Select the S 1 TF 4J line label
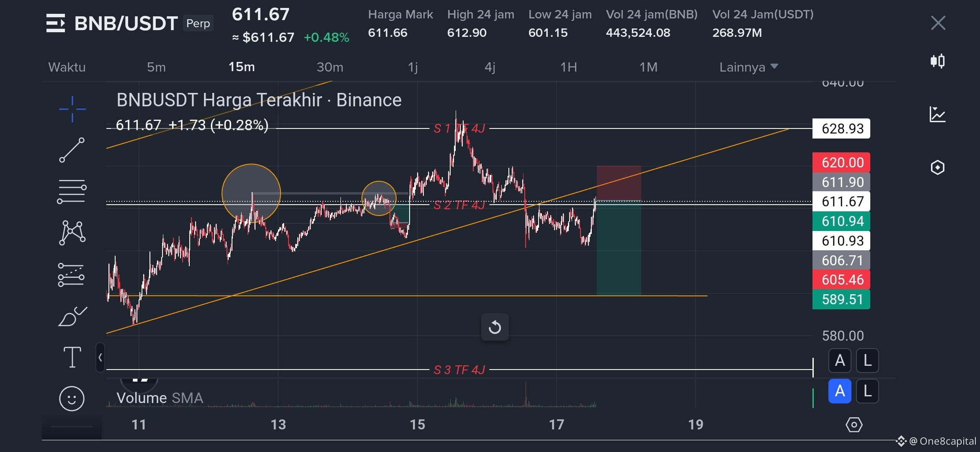 (x=459, y=128)
